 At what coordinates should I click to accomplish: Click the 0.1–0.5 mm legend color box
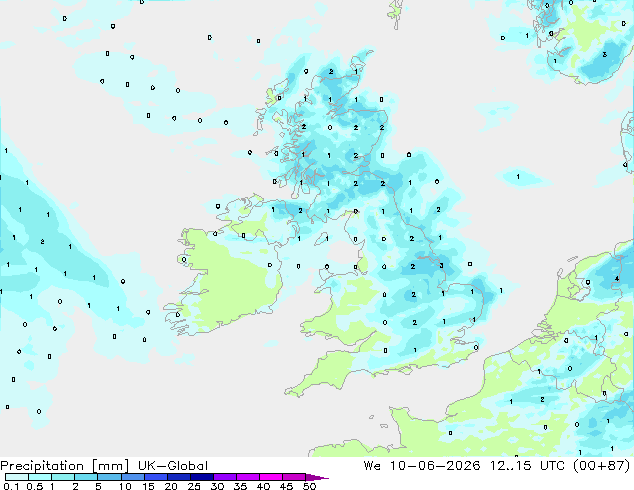click(x=17, y=477)
